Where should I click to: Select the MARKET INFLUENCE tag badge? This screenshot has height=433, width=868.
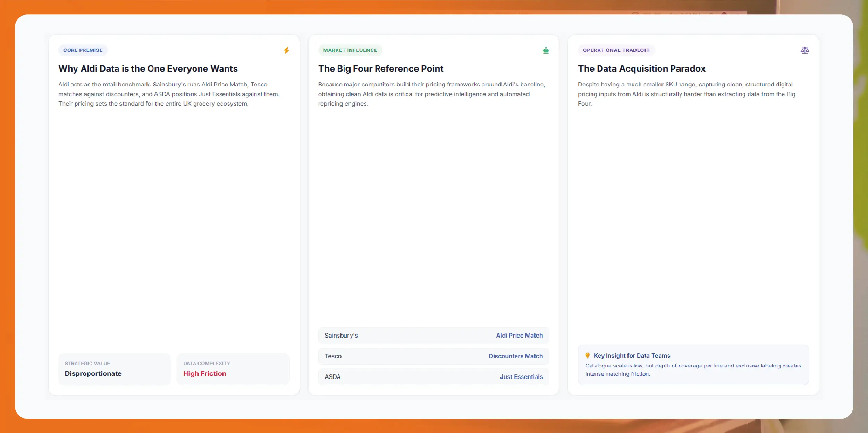[350, 50]
